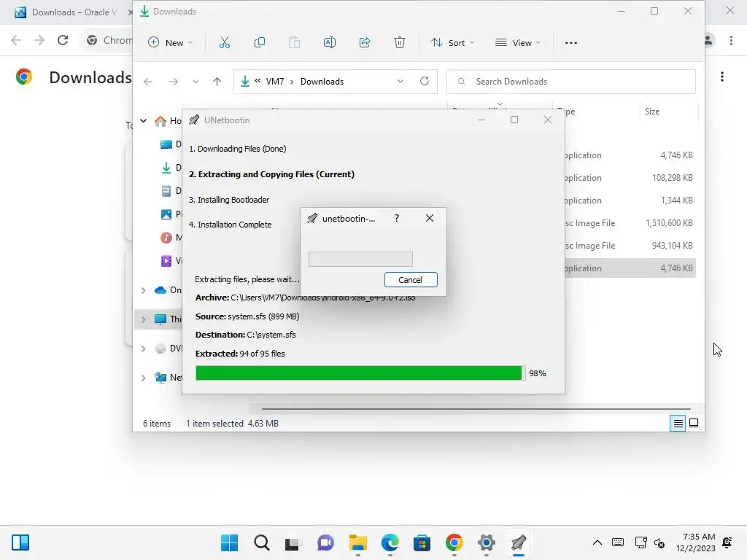Open taskbar Search
The image size is (747, 560).
point(262,542)
